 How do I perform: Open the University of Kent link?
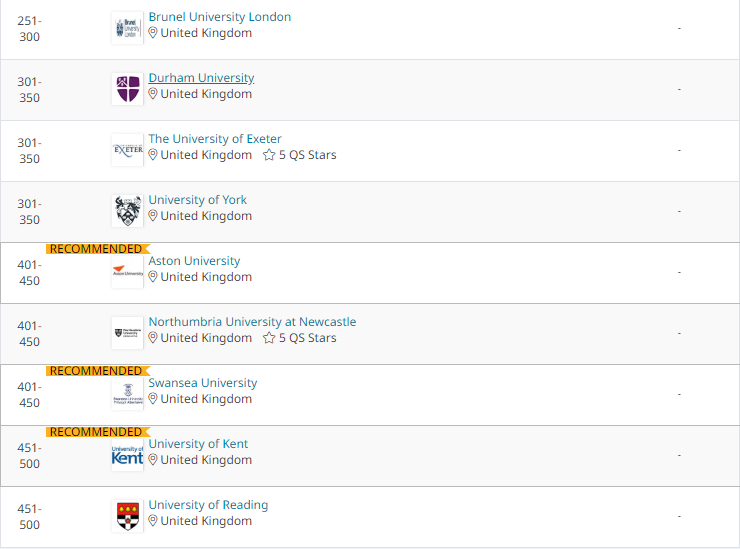(198, 444)
